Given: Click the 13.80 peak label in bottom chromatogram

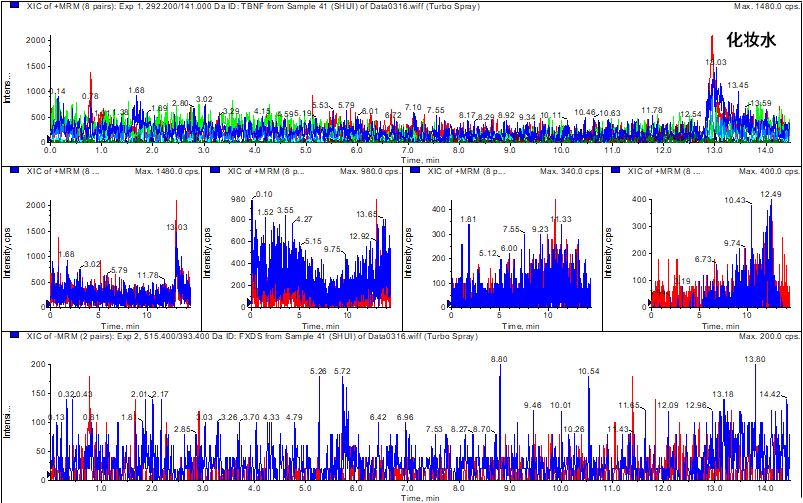Looking at the screenshot, I should (755, 359).
